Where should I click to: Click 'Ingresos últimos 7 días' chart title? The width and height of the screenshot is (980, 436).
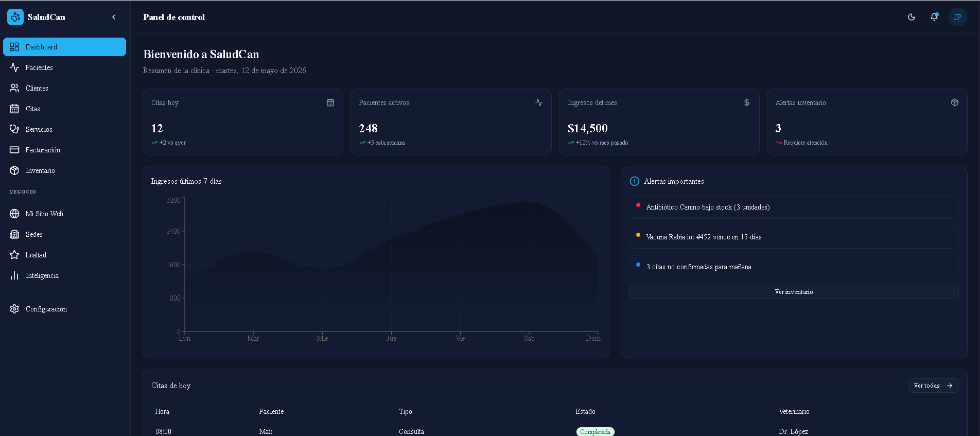pos(186,181)
